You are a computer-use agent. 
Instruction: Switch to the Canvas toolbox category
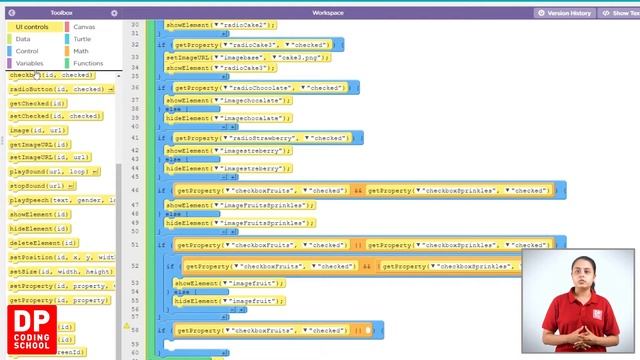click(84, 27)
